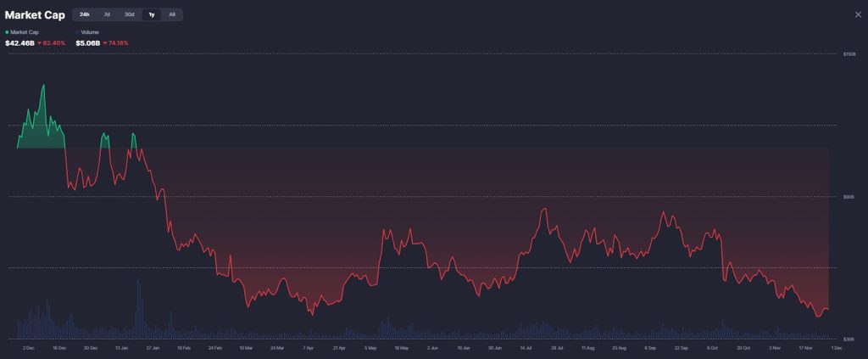Toggle the green Market Cap legend dot

tap(8, 31)
